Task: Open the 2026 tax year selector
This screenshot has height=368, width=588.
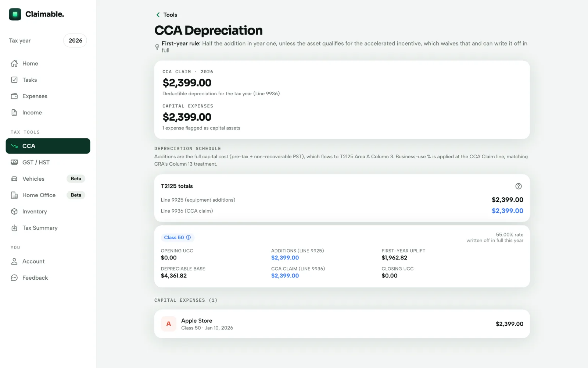Action: [x=75, y=40]
